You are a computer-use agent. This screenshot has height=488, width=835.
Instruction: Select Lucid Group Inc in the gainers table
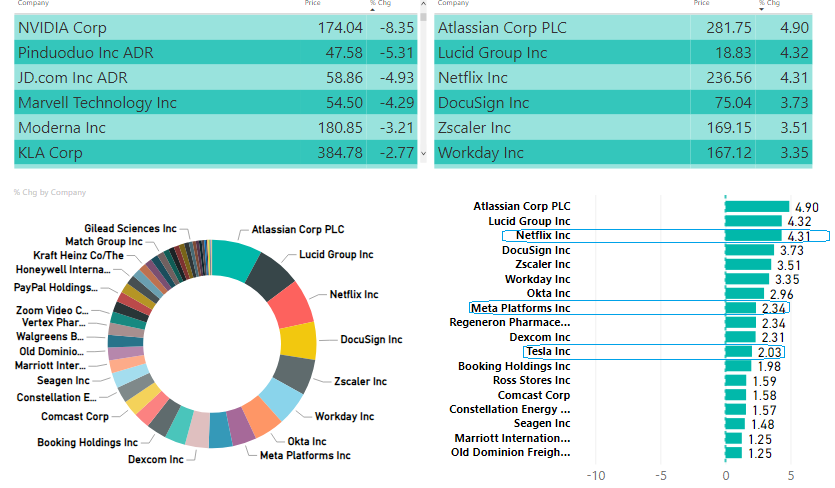(x=493, y=53)
